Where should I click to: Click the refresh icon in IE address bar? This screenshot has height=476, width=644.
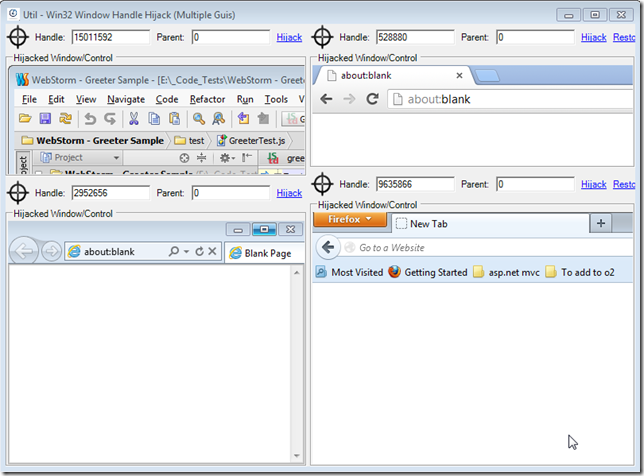click(200, 251)
